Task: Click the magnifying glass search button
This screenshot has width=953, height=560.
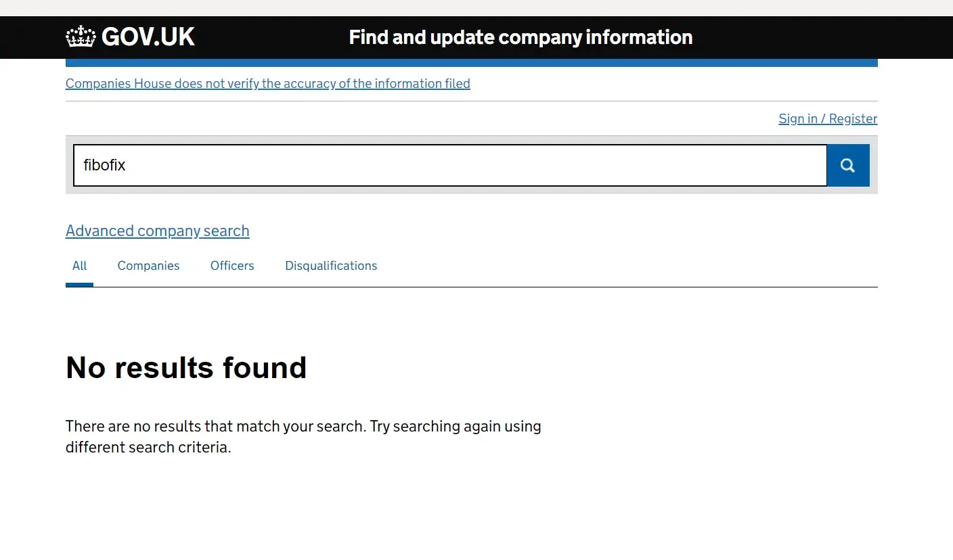Action: pyautogui.click(x=848, y=165)
